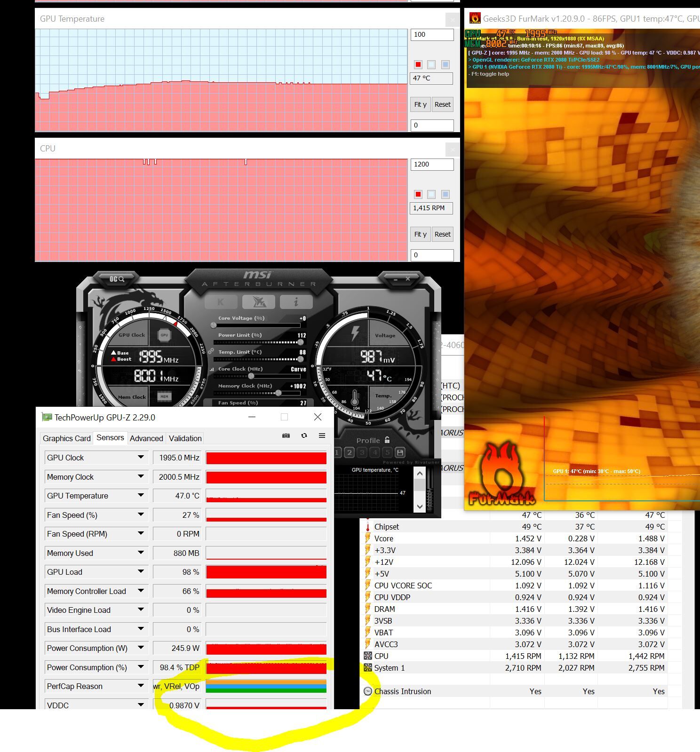Open the Advanced tab in GPU-Z
The height and width of the screenshot is (752, 700).
[x=146, y=438]
